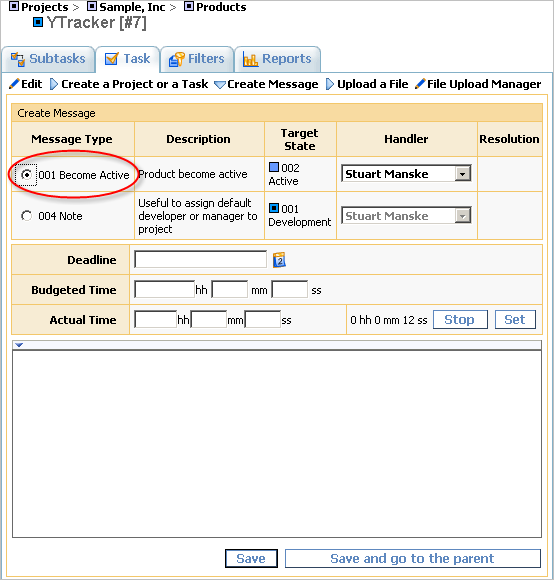
Task: Open the File Upload Manager link
Action: 484,84
